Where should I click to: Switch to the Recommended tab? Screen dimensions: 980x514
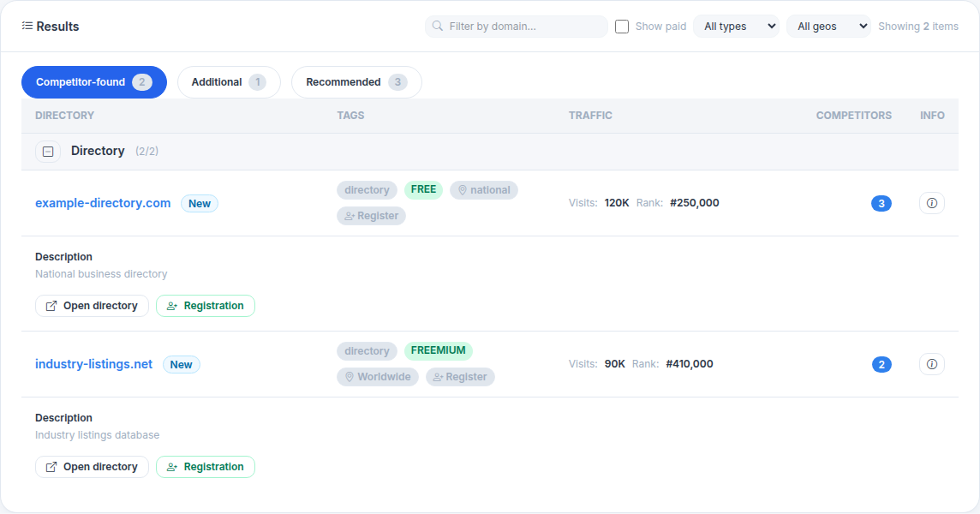tap(356, 81)
